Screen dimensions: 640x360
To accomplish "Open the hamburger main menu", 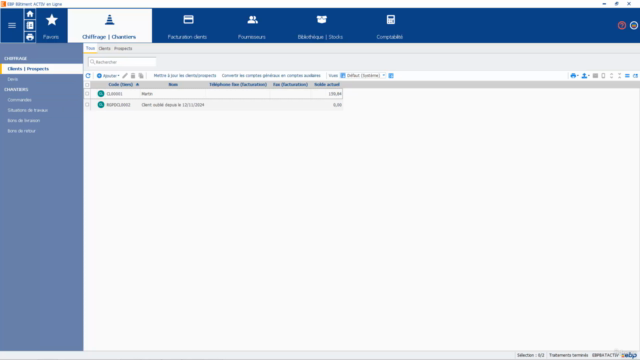I will (x=12, y=25).
